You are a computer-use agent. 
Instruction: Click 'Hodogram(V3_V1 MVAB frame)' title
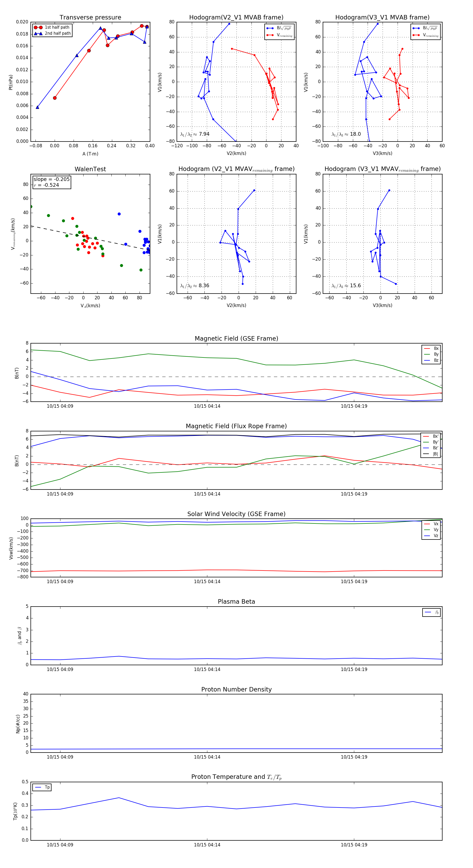382,18
